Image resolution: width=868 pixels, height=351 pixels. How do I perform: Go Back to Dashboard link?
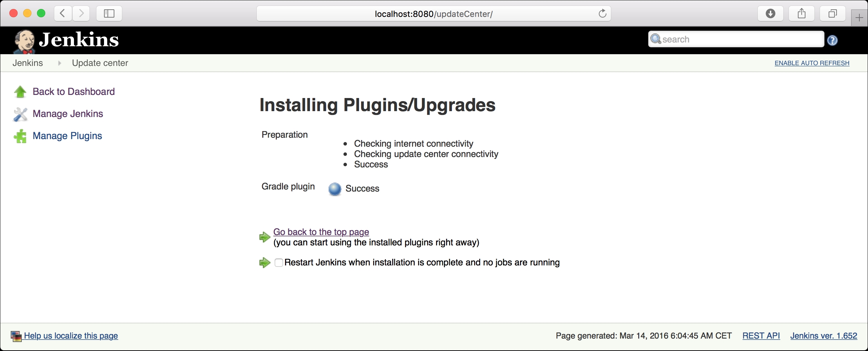[74, 91]
